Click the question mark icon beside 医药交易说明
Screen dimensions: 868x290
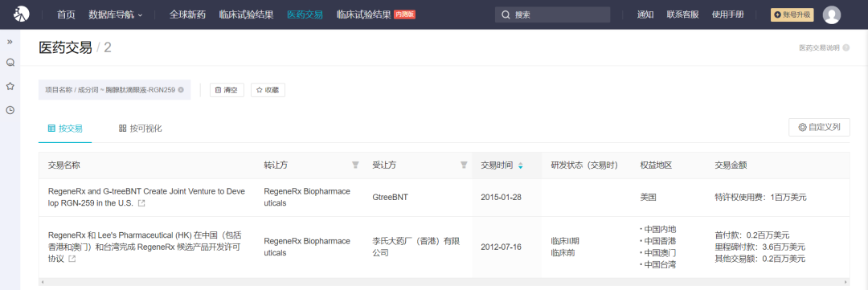845,48
